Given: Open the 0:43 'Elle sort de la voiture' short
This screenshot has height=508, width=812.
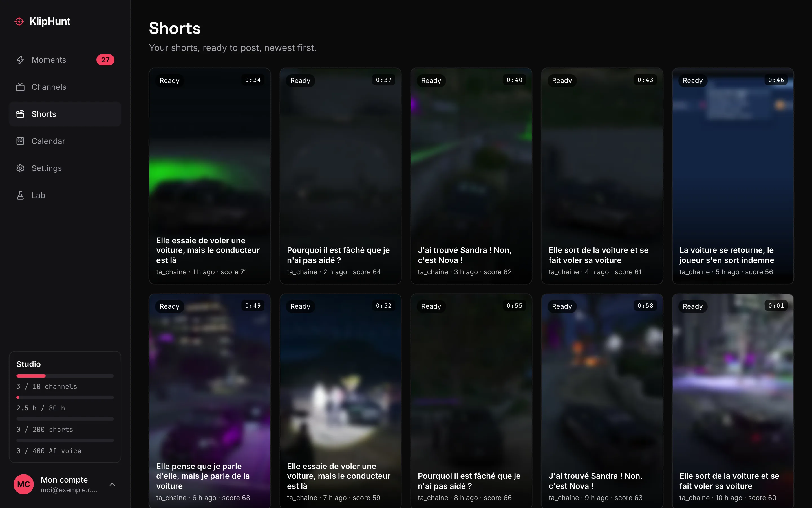Looking at the screenshot, I should point(602,176).
